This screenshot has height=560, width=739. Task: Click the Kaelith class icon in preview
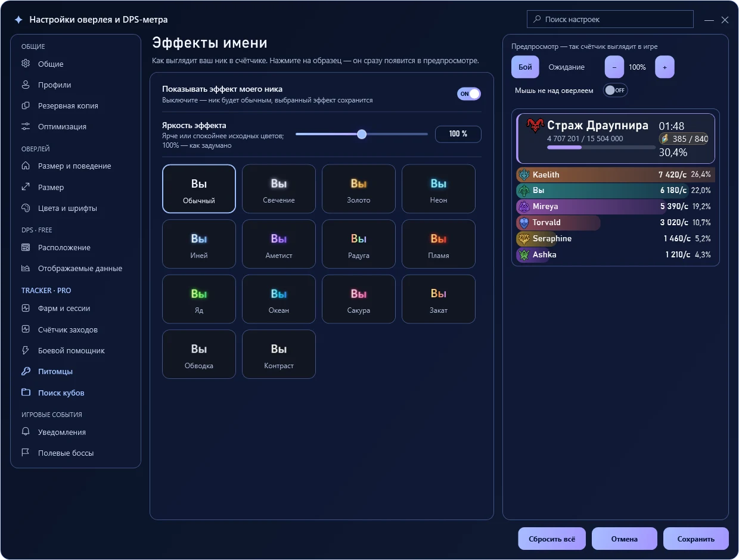[x=524, y=175]
